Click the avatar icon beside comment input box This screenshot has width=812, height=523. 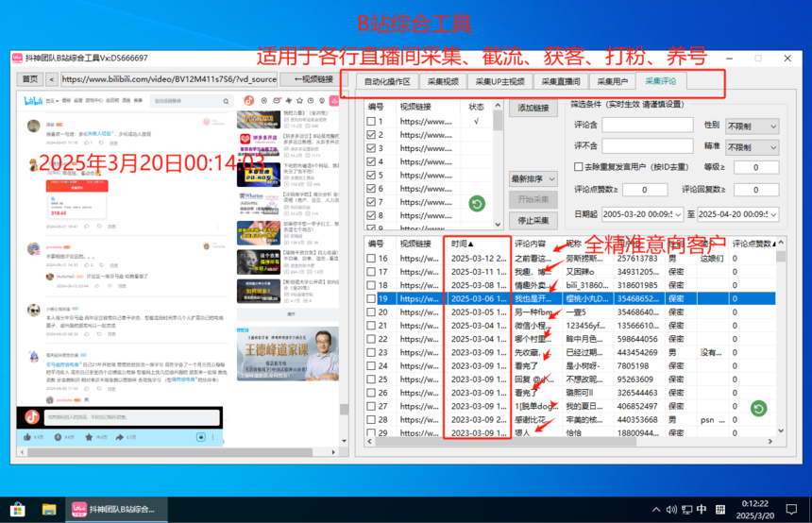click(32, 417)
